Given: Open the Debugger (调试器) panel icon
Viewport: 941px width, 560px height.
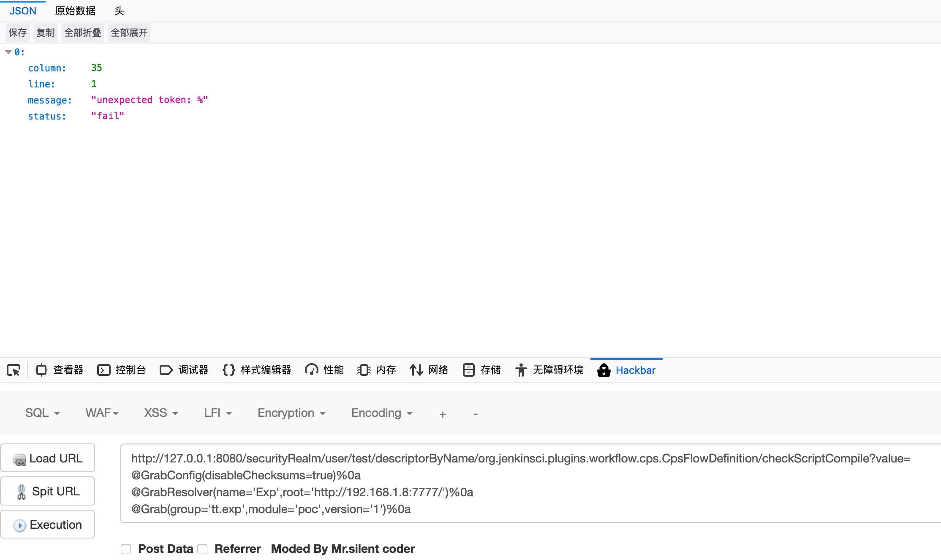Looking at the screenshot, I should click(x=166, y=370).
